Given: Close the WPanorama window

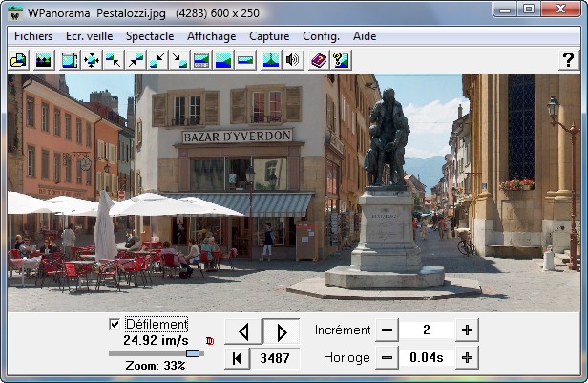Looking at the screenshot, I should [x=560, y=10].
